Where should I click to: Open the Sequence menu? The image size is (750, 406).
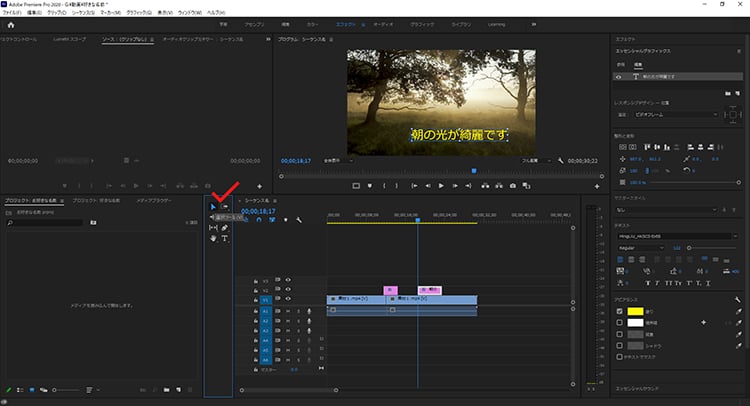click(83, 12)
